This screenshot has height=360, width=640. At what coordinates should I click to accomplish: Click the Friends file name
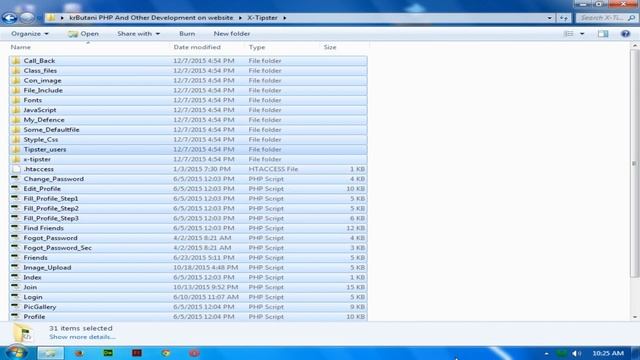point(35,258)
